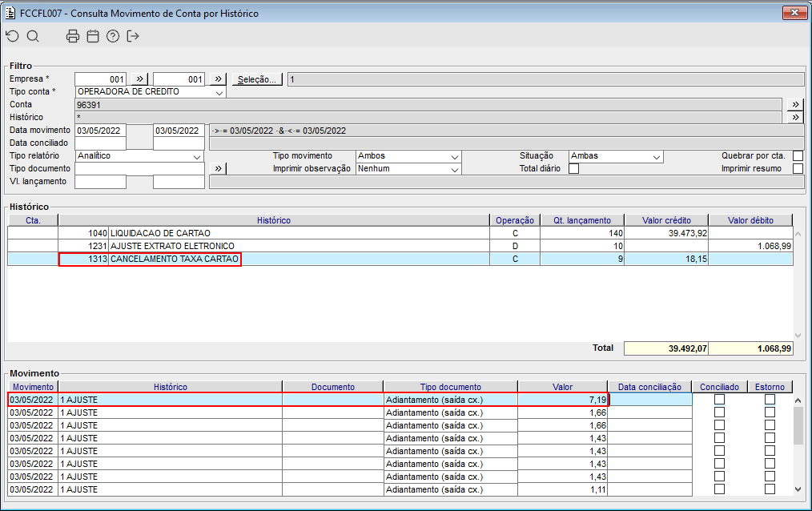The height and width of the screenshot is (511, 812).
Task: Click the Valor column header
Action: [x=562, y=387]
